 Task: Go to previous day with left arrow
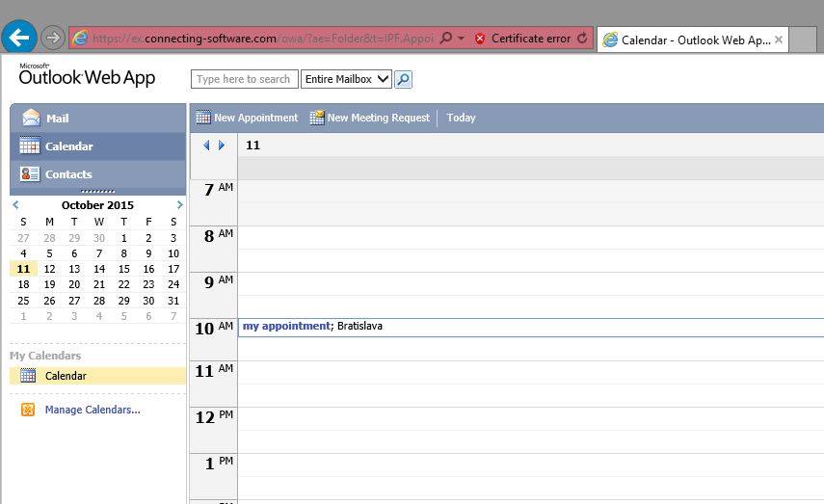click(x=206, y=146)
